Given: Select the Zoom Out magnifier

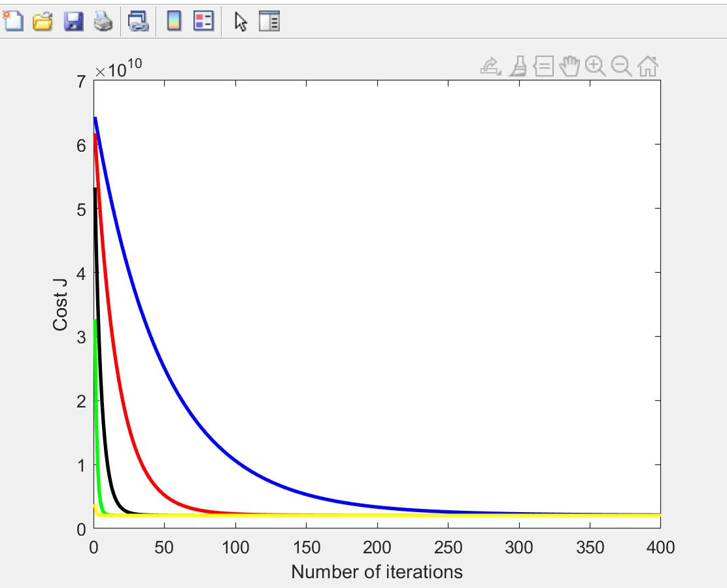Looking at the screenshot, I should click(x=621, y=65).
